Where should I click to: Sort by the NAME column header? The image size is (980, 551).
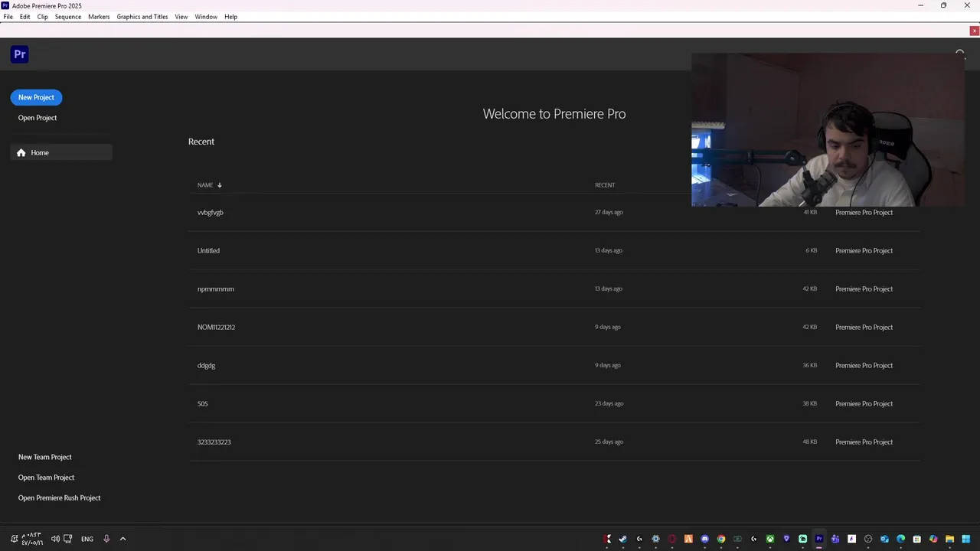pos(205,185)
